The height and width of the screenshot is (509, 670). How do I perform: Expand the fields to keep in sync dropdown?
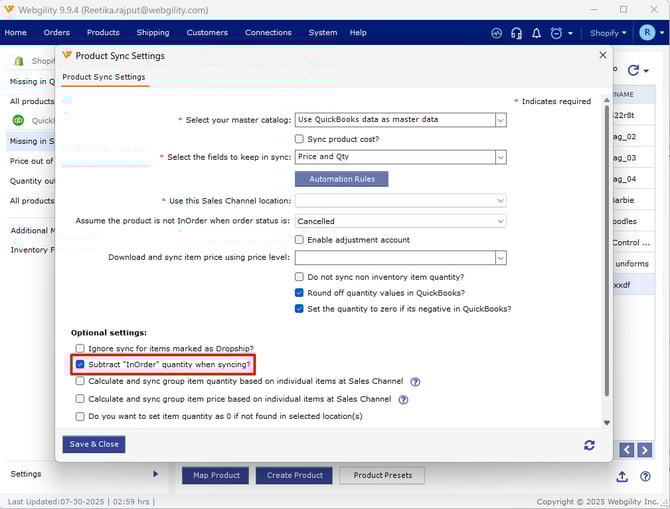(400, 157)
